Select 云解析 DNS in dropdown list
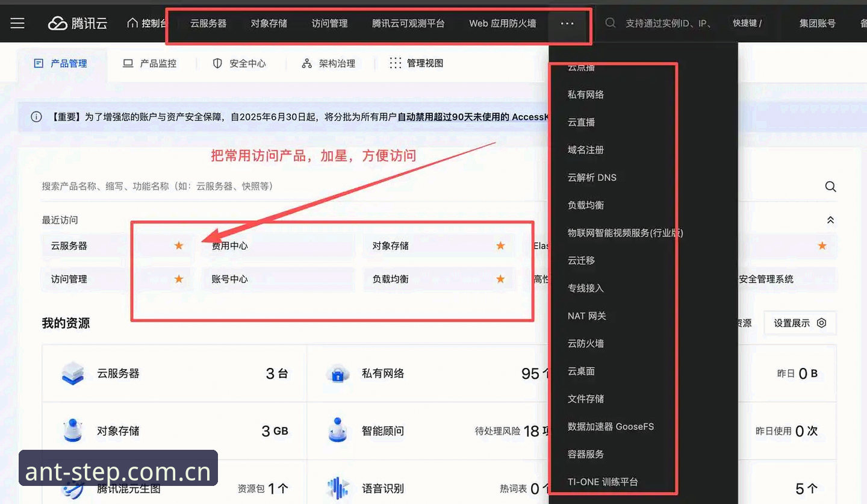 592,178
